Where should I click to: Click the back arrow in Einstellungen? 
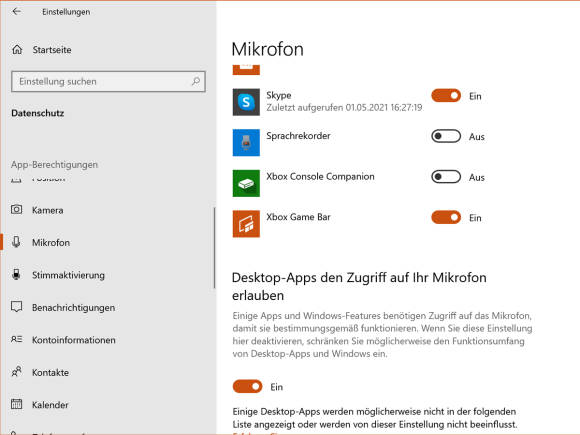(x=16, y=11)
